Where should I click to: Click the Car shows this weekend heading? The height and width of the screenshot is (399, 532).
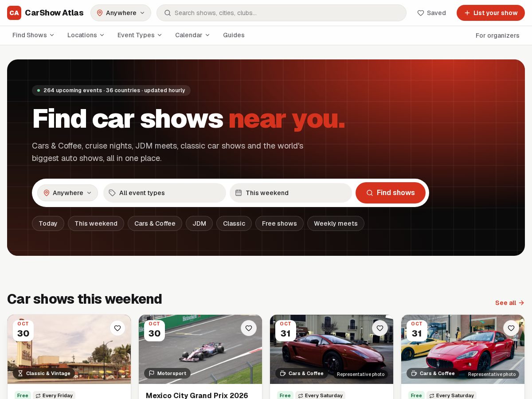85,299
